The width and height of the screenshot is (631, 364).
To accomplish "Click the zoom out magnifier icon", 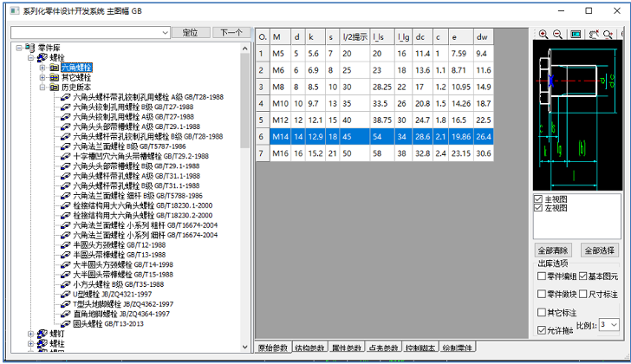I will [557, 35].
